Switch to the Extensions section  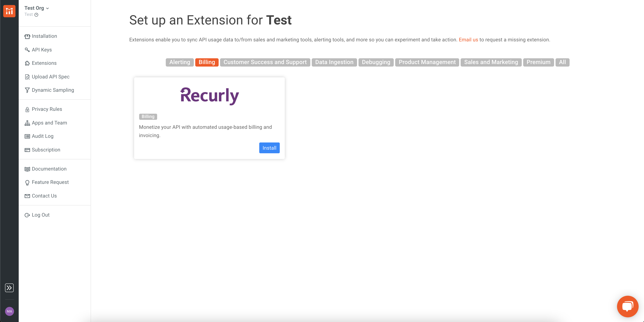click(44, 63)
